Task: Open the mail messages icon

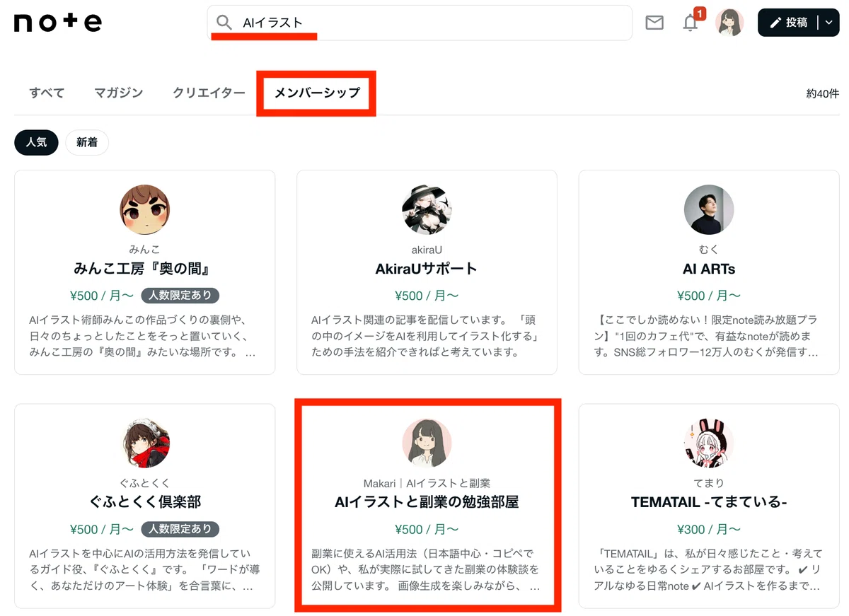Action: click(654, 23)
